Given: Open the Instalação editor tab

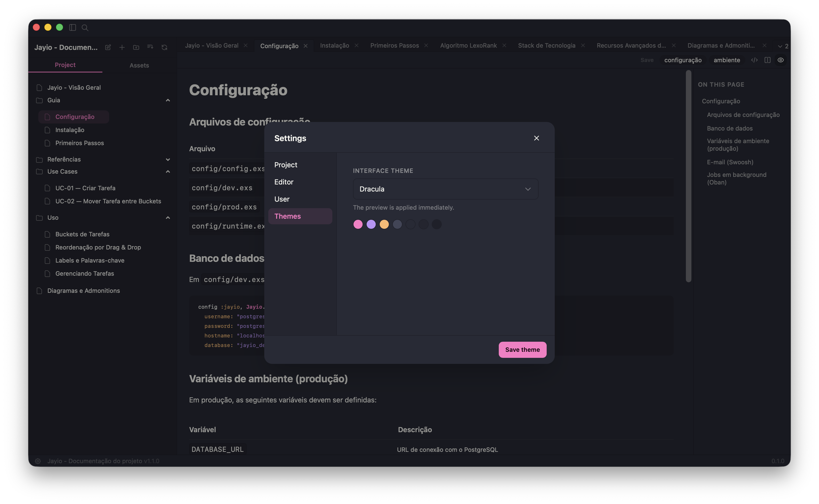Looking at the screenshot, I should tap(334, 45).
